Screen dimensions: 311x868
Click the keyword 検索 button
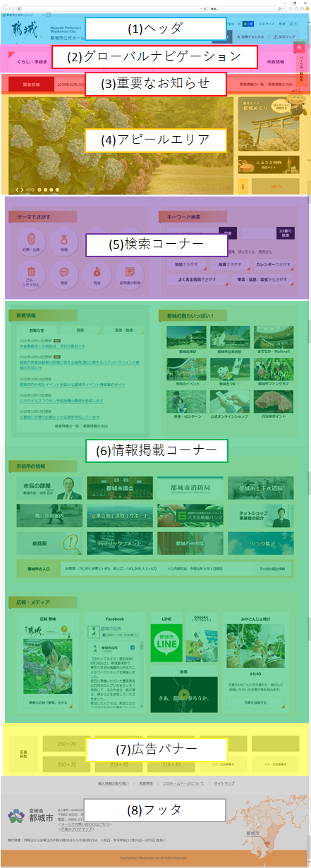(226, 232)
